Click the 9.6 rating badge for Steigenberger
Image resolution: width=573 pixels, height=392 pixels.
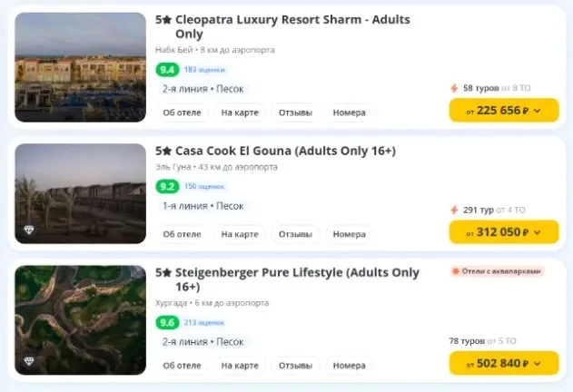point(167,323)
